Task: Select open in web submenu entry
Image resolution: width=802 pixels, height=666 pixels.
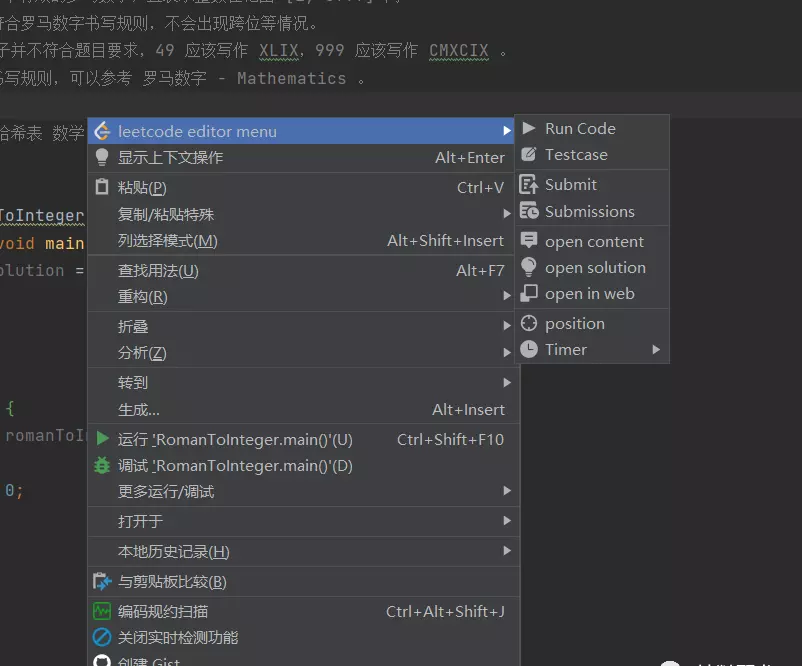Action: pos(592,294)
